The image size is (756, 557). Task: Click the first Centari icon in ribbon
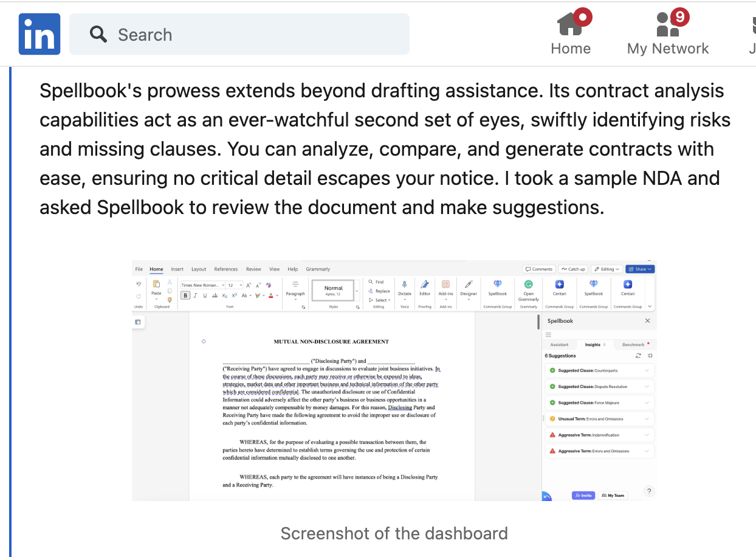tap(560, 284)
